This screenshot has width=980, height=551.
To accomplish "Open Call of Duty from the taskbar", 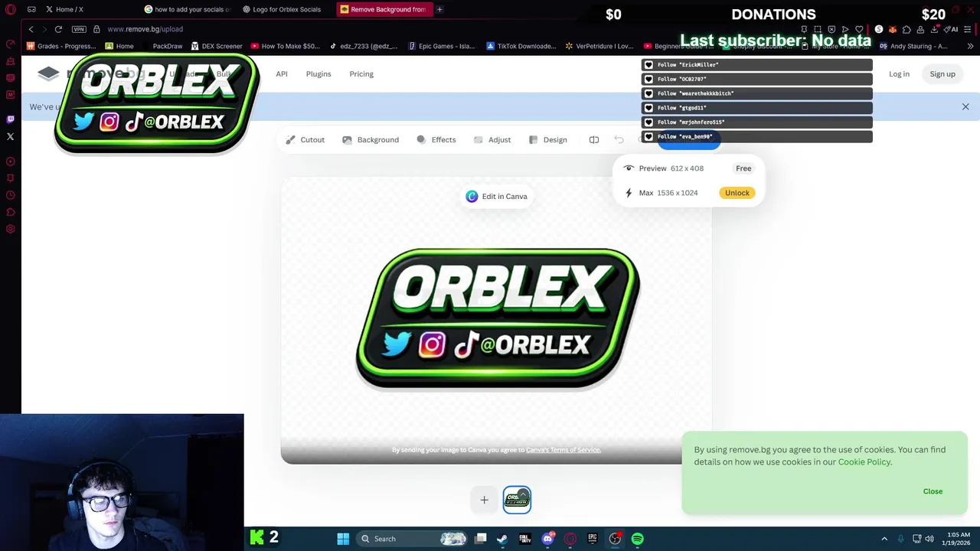I will coord(524,539).
